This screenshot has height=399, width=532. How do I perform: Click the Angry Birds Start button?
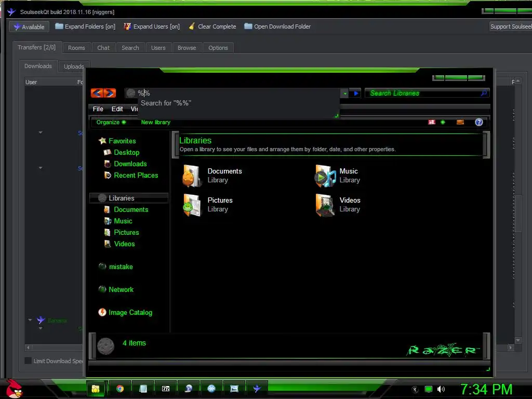click(x=14, y=389)
